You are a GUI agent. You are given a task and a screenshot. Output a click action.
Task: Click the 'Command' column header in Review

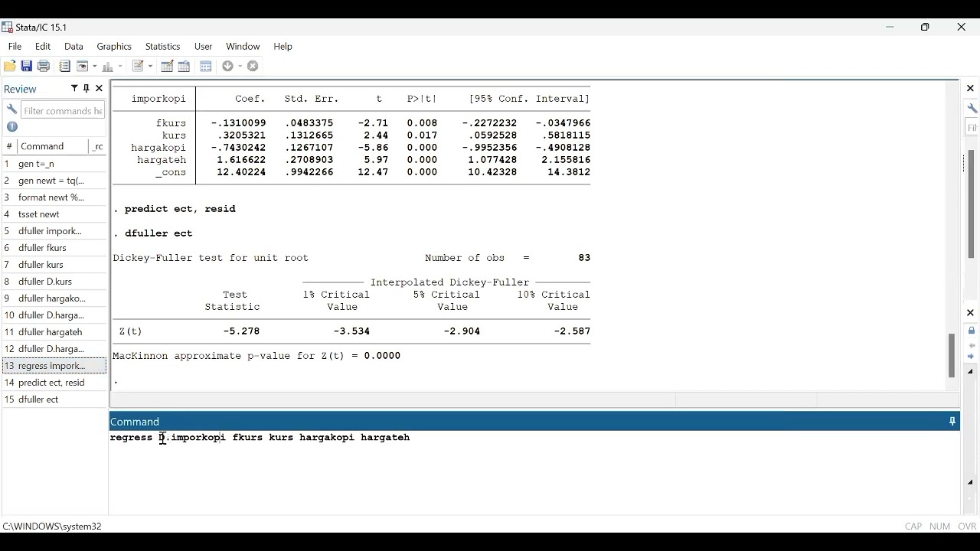point(53,146)
